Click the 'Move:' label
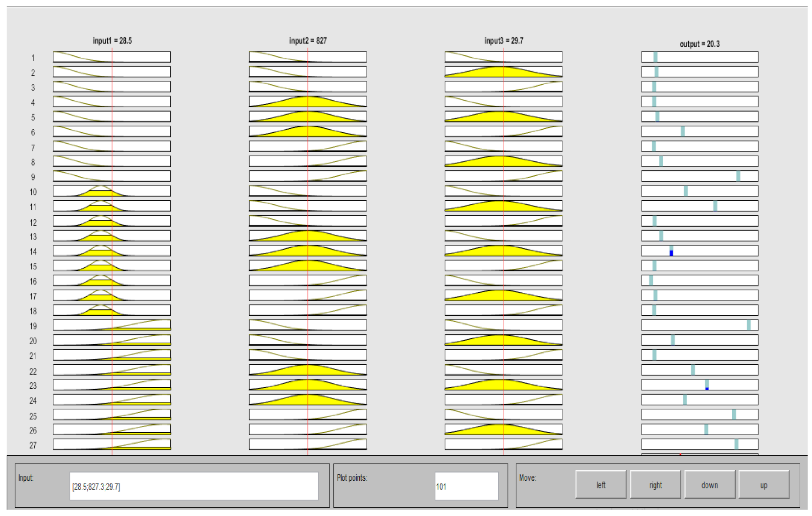The image size is (812, 516). (528, 478)
